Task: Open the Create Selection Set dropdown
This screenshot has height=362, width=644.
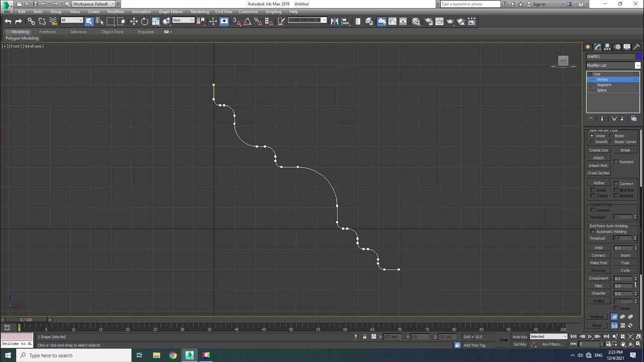Action: 307,21
